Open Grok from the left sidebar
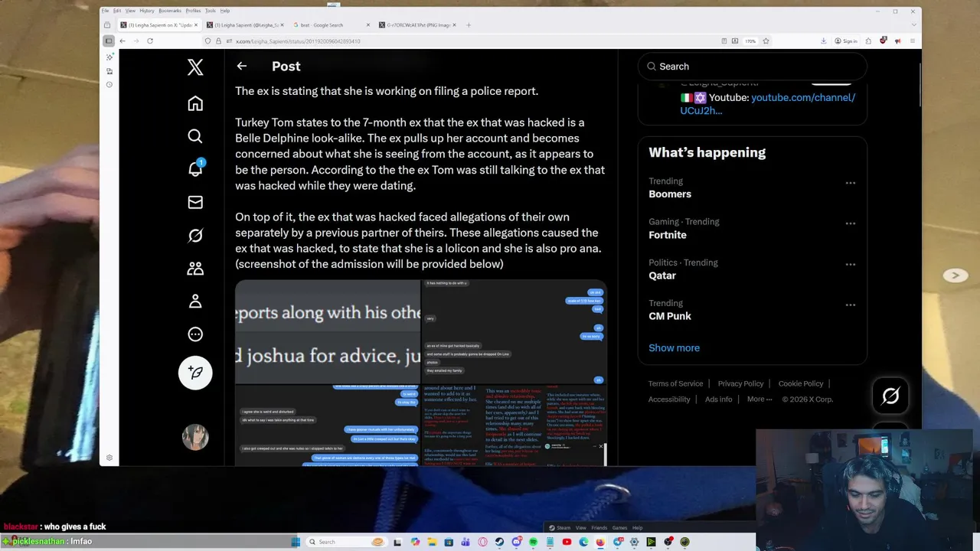The height and width of the screenshot is (551, 980). click(195, 236)
